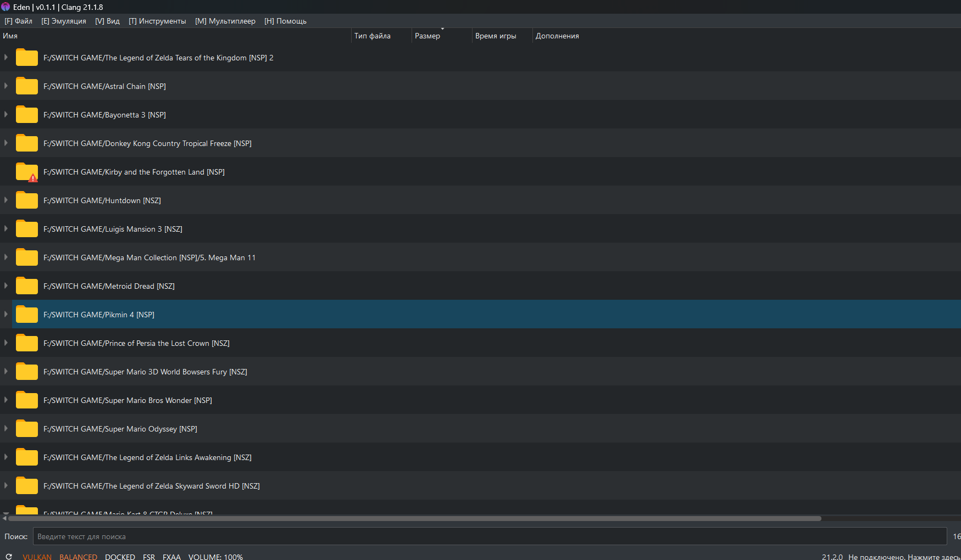Expand the Bayonetta 3 folder
This screenshot has width=961, height=560.
[6, 114]
